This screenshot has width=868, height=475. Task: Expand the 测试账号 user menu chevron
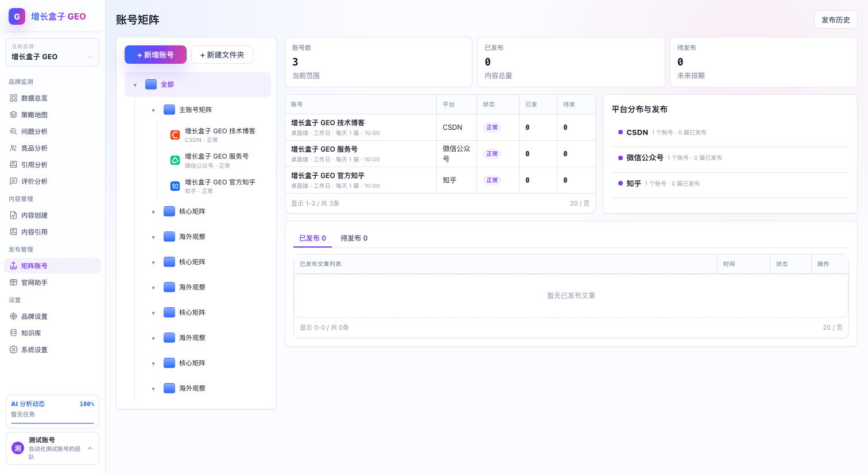click(90, 449)
